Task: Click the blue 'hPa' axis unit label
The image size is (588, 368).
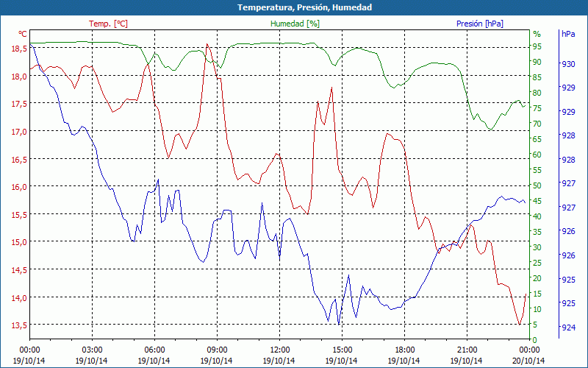Action: point(568,34)
